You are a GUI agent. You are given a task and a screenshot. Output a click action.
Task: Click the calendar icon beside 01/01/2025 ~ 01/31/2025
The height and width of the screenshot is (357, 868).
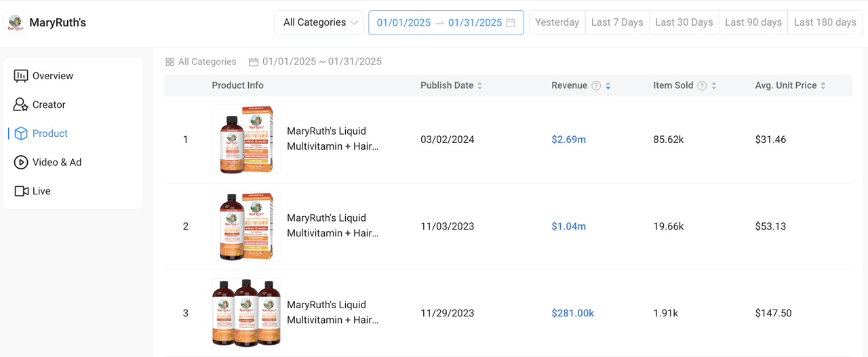[254, 62]
